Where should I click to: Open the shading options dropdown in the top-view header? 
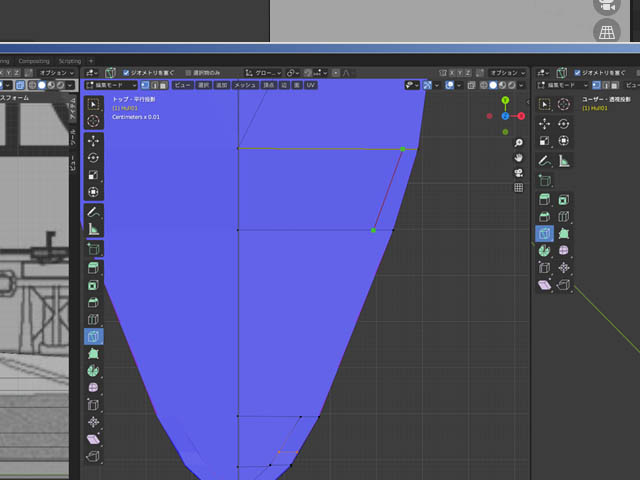tap(522, 85)
